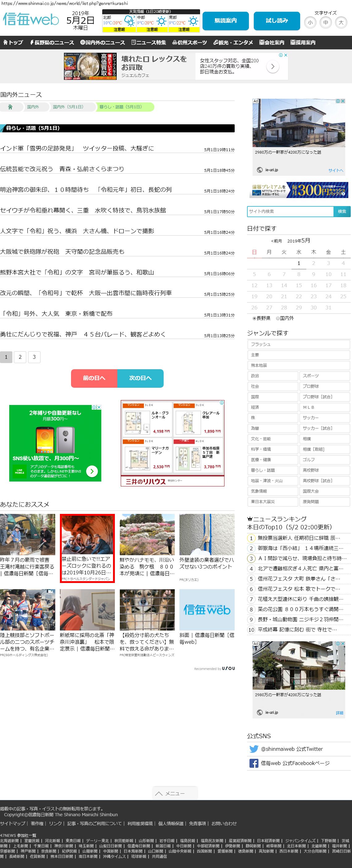352x868 pixels.
Task: Select calendar date 1 May
Action: (x=299, y=263)
